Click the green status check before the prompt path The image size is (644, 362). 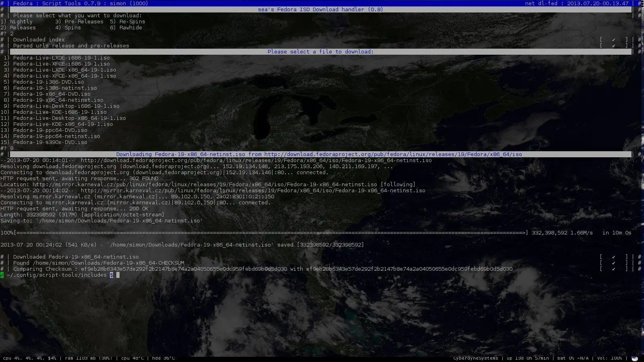coord(2,275)
